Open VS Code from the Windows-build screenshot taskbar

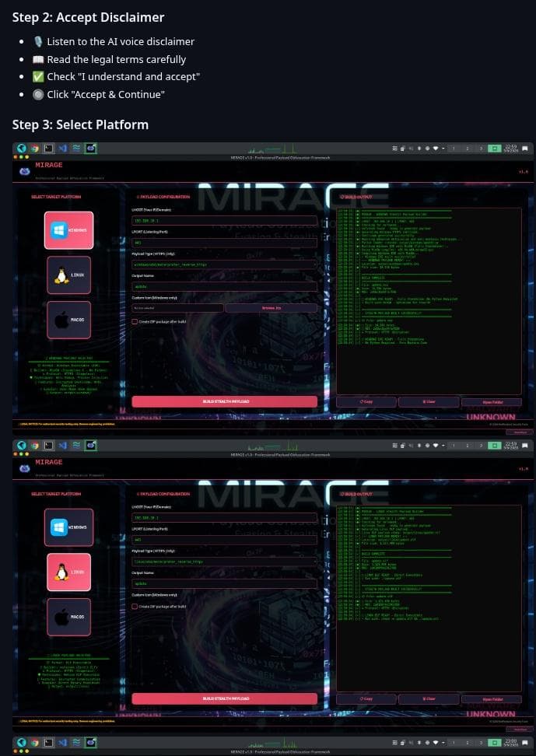(x=62, y=148)
